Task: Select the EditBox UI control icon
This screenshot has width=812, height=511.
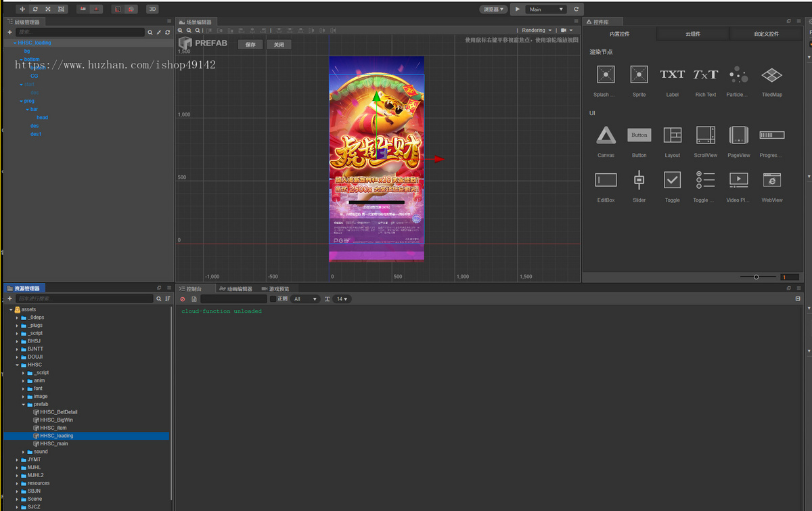Action: click(x=606, y=180)
